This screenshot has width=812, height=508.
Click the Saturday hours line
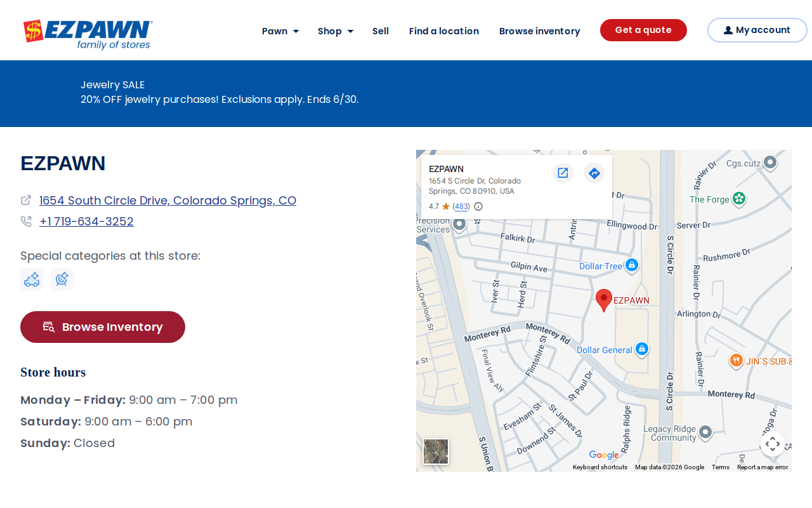[106, 422]
